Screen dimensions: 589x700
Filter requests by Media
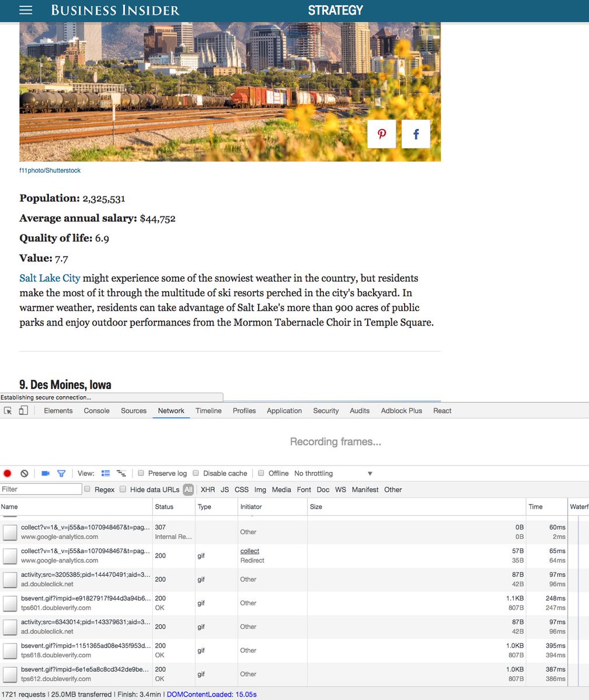[x=281, y=490]
